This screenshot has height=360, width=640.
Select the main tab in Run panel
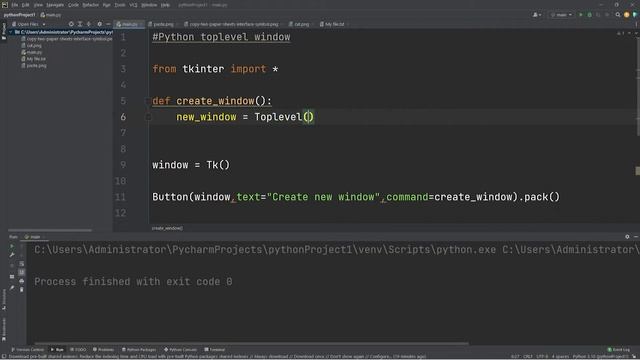point(35,237)
